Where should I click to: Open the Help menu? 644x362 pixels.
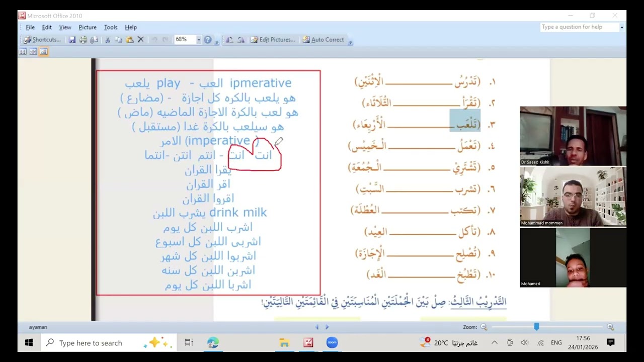[x=131, y=27]
